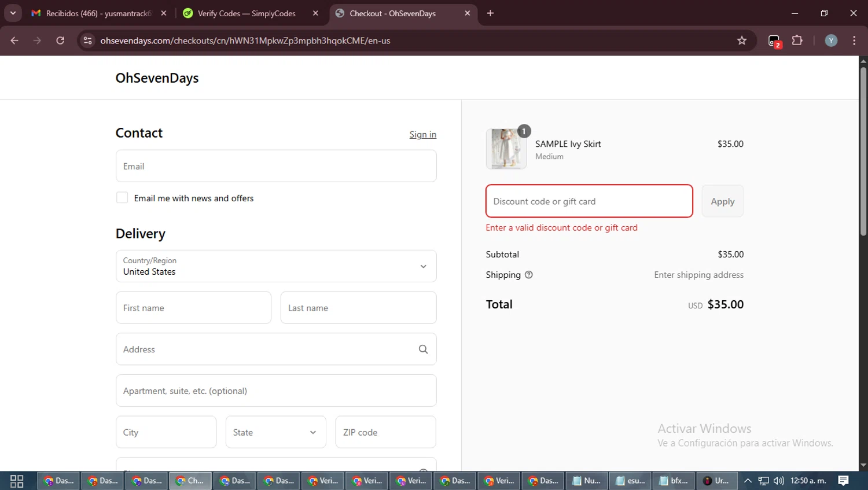Focus the Address field
Viewport: 868px width, 490px height.
[x=276, y=349]
